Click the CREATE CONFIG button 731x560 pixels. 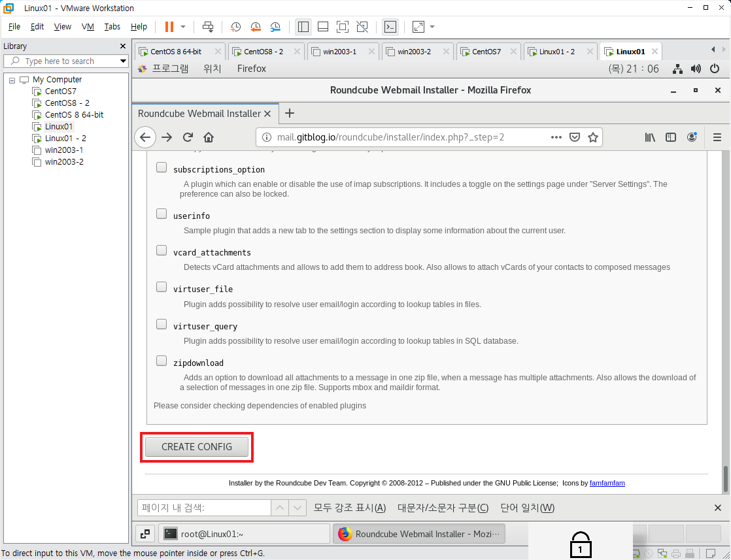pos(197,447)
